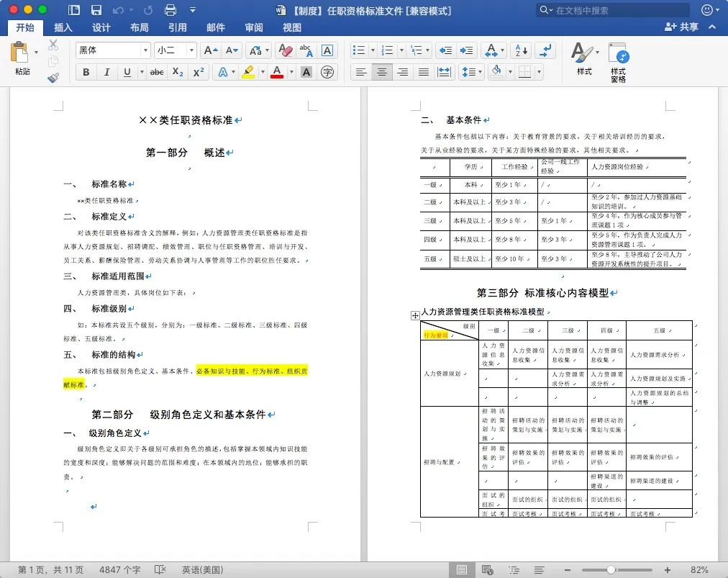Expand the numbered list dropdown arrow
The height and width of the screenshot is (578, 728).
point(401,50)
